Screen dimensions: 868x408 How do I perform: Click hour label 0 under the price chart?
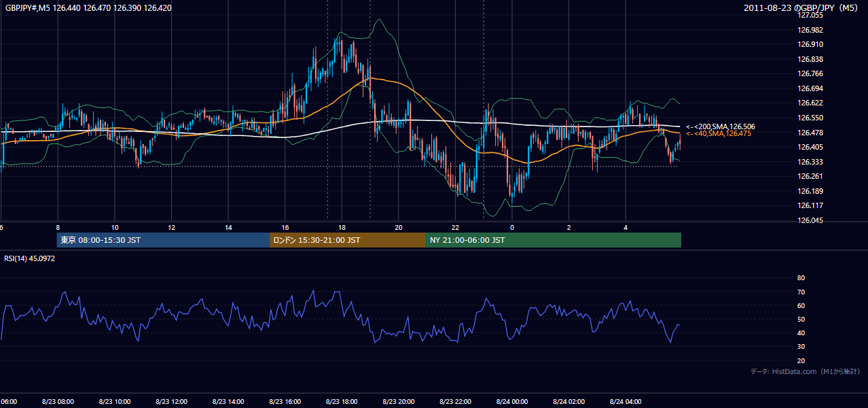point(512,227)
